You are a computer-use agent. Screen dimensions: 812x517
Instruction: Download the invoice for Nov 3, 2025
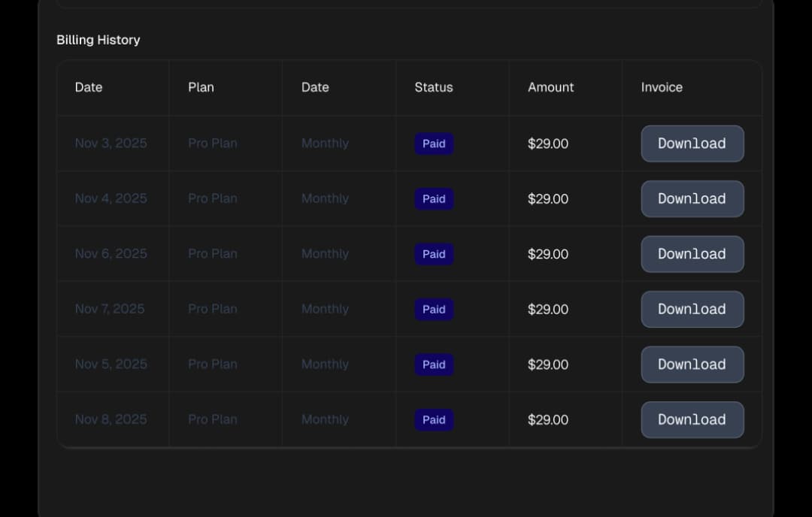pyautogui.click(x=692, y=144)
